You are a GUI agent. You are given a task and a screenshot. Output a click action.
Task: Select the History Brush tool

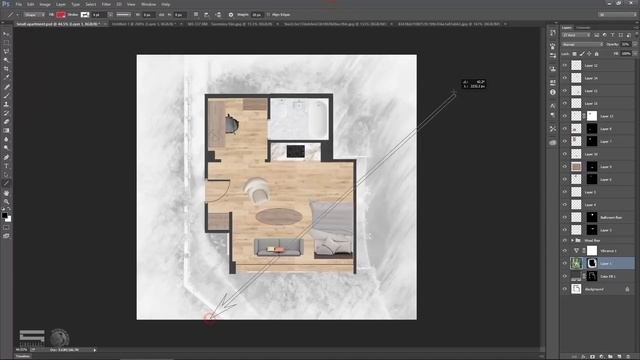tap(6, 113)
